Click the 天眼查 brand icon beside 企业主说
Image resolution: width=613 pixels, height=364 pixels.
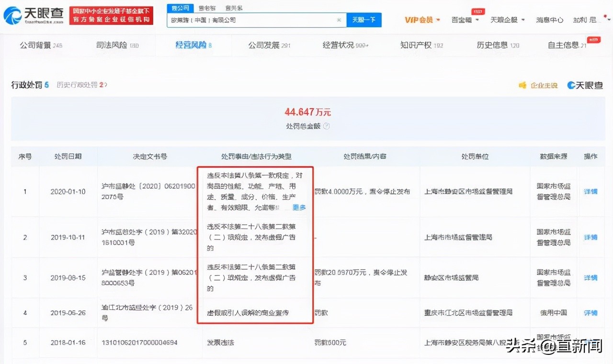[x=571, y=84]
